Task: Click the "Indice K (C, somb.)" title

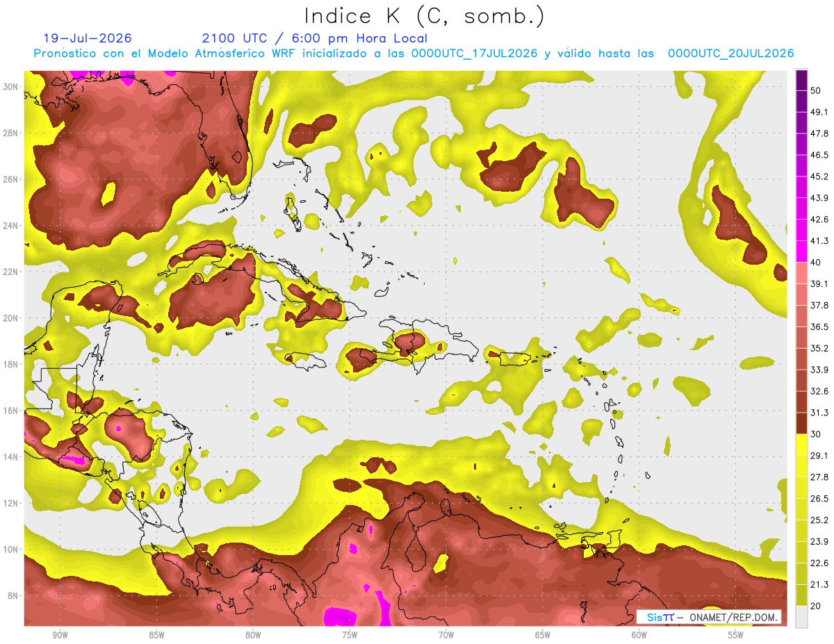Action: point(424,16)
